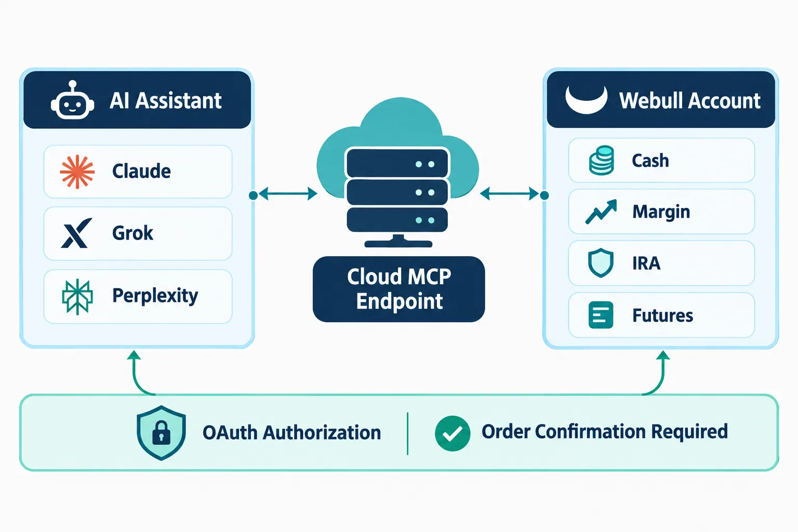Click the OAuth padlock shield icon

click(162, 433)
